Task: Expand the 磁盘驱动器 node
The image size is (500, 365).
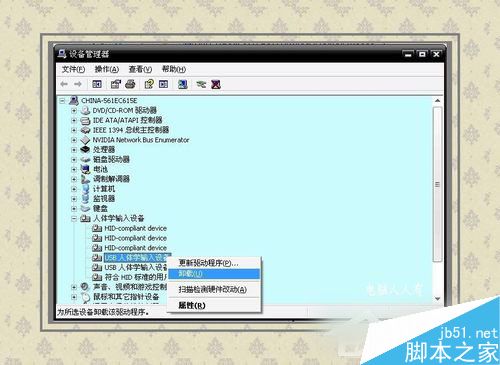Action: [74, 160]
